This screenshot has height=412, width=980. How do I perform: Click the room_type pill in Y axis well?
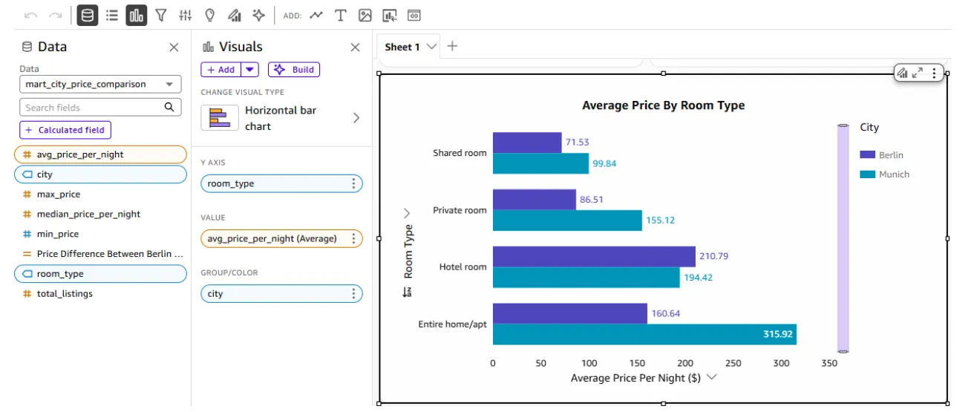click(x=282, y=183)
